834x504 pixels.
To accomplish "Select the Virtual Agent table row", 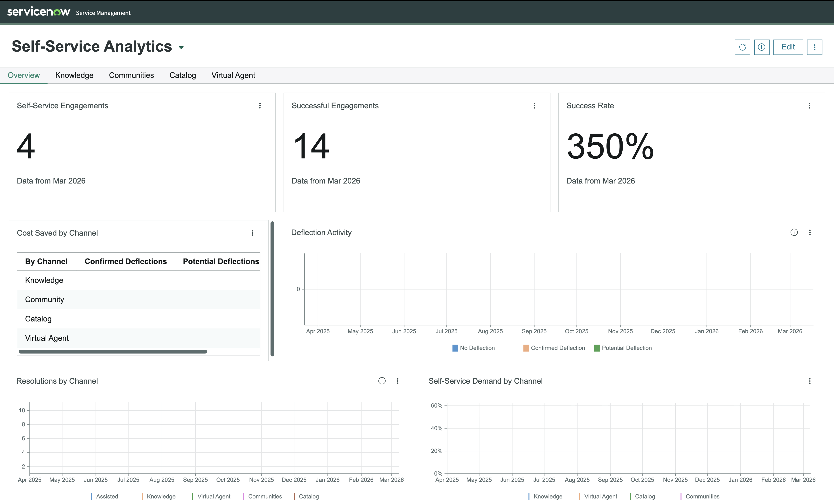I will [139, 338].
